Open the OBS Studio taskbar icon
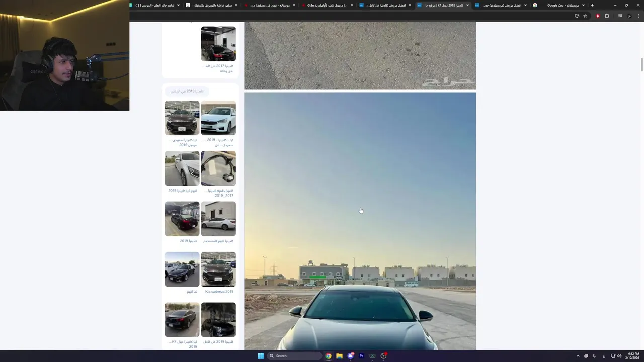 pyautogui.click(x=383, y=356)
